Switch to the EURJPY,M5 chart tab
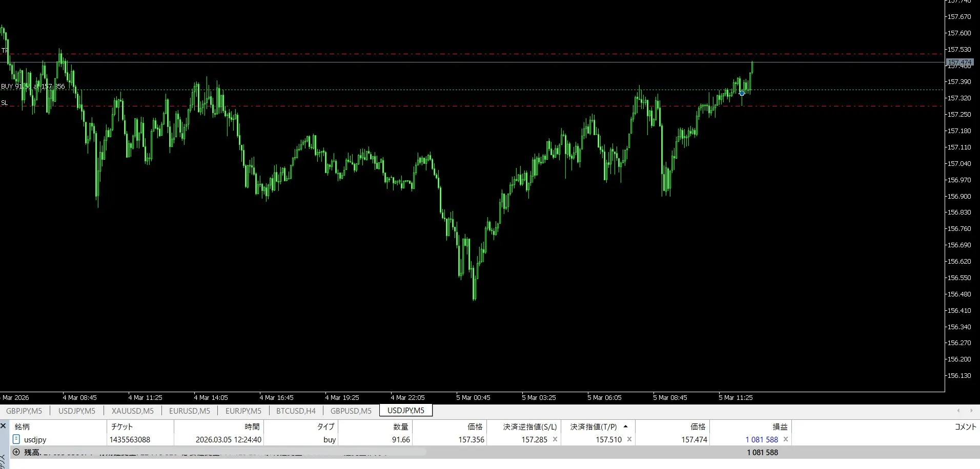Image resolution: width=980 pixels, height=469 pixels. tap(243, 411)
